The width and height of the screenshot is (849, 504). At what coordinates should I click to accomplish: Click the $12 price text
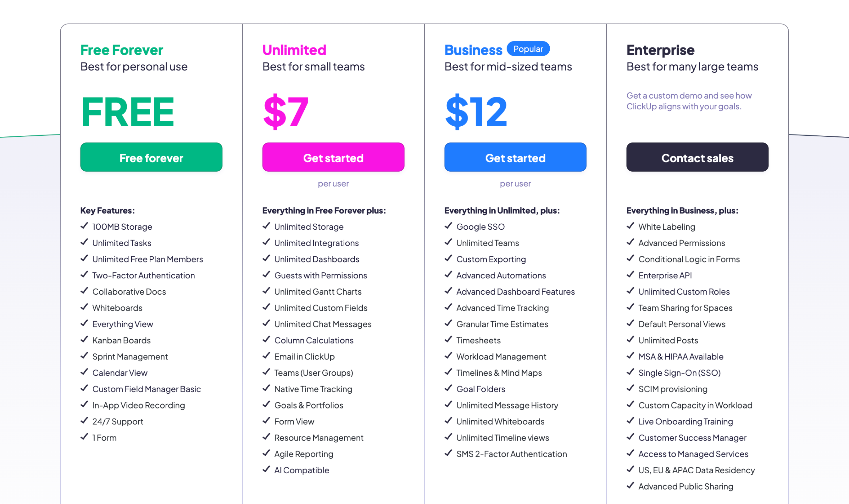pyautogui.click(x=475, y=112)
